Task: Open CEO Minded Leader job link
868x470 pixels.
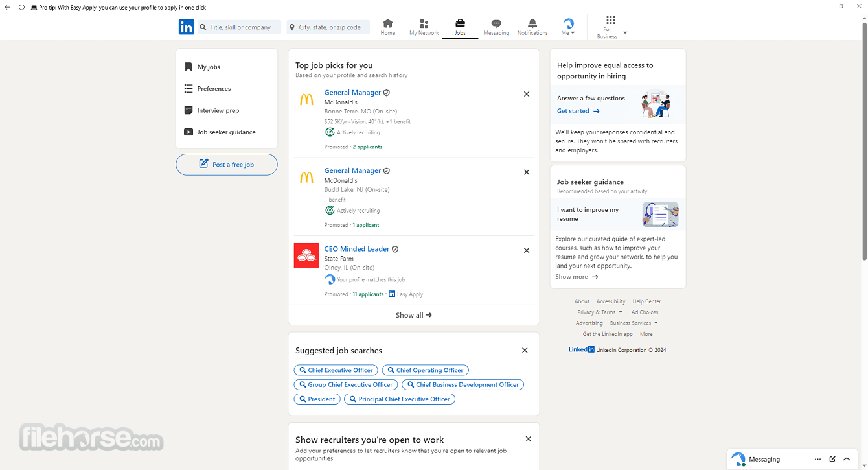Action: click(357, 249)
